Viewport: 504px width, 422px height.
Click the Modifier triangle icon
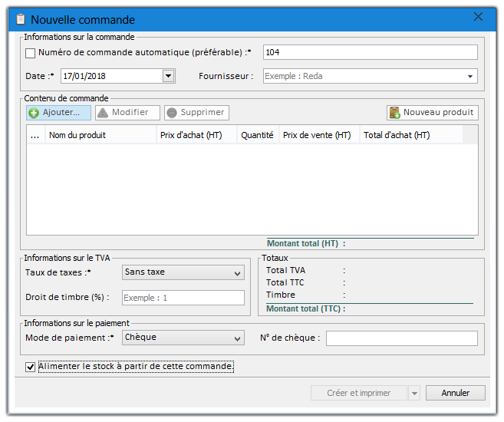[103, 113]
